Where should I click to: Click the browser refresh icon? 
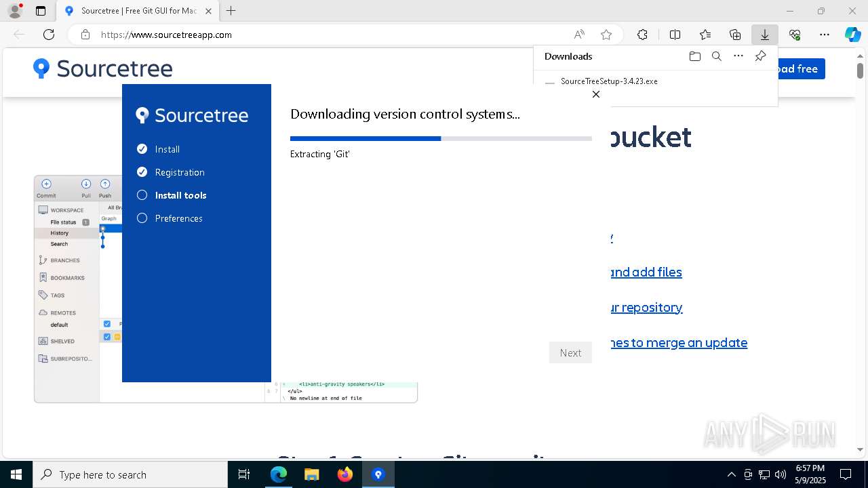[x=49, y=35]
